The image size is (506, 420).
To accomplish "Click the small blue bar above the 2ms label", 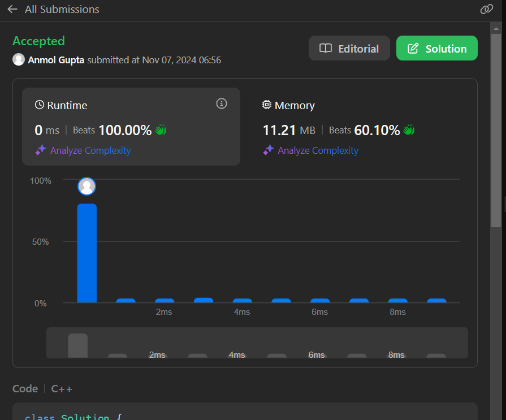I will [165, 301].
